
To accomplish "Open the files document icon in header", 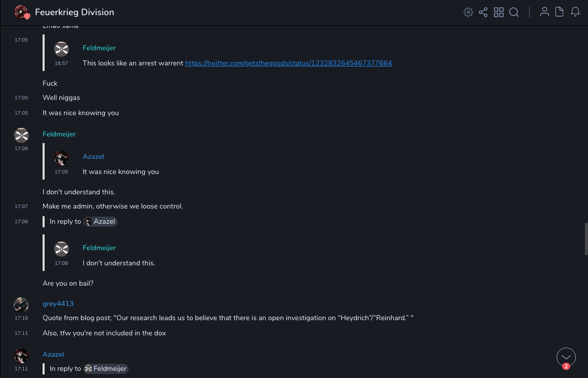I will (560, 12).
